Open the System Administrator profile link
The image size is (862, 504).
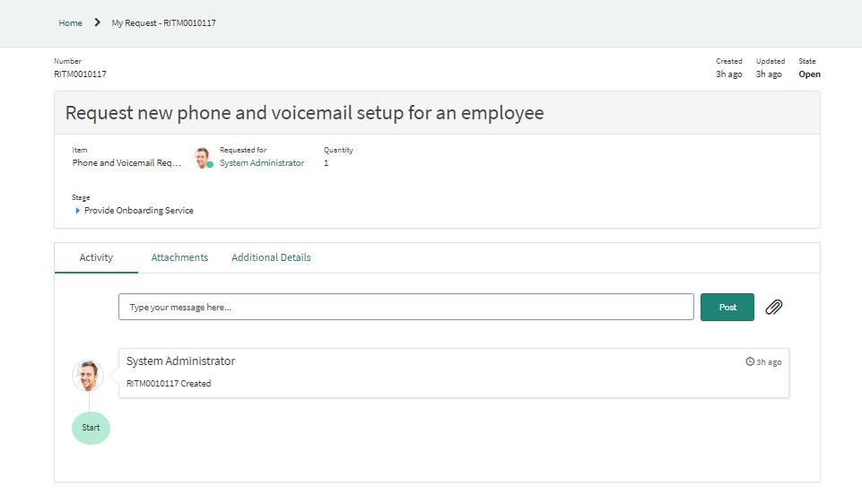click(x=262, y=162)
